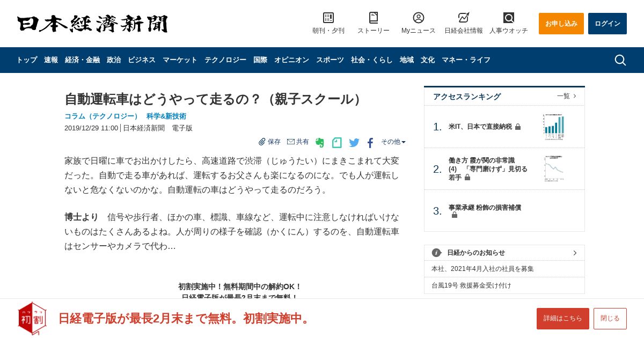Open the 経済・金融 section
Viewport: 644px width, 338px height.
[82, 60]
